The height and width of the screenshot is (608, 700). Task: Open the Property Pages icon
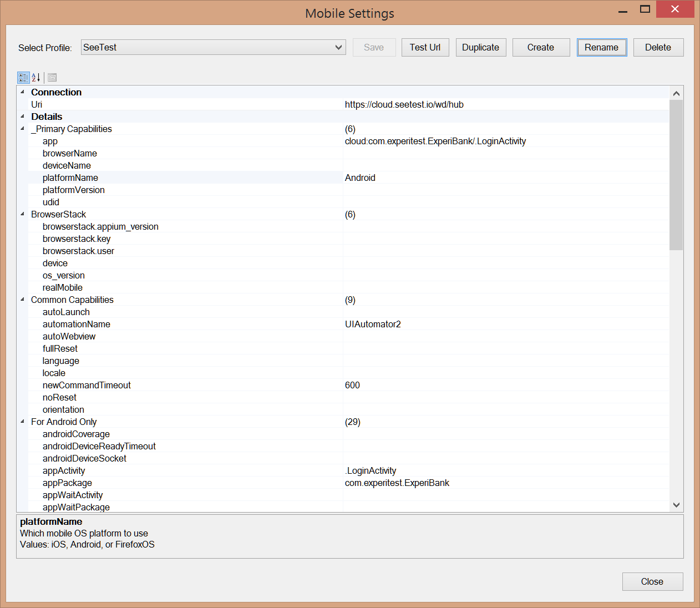(52, 78)
